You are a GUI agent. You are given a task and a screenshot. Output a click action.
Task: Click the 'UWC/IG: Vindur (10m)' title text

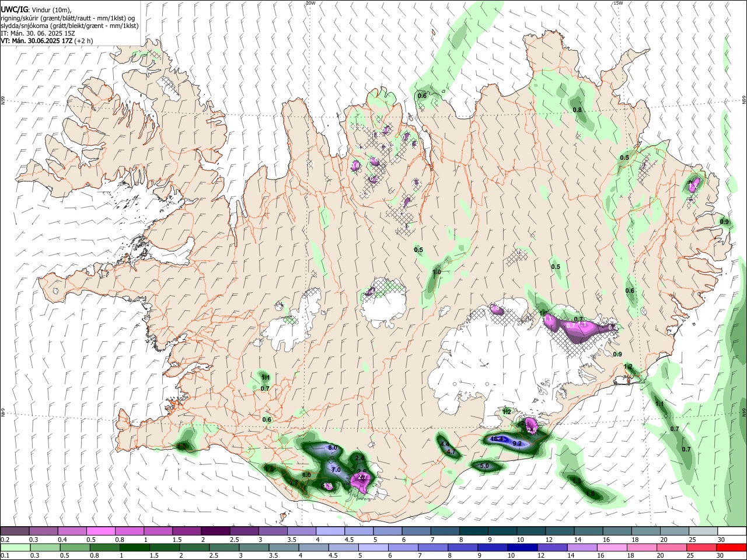36,9
